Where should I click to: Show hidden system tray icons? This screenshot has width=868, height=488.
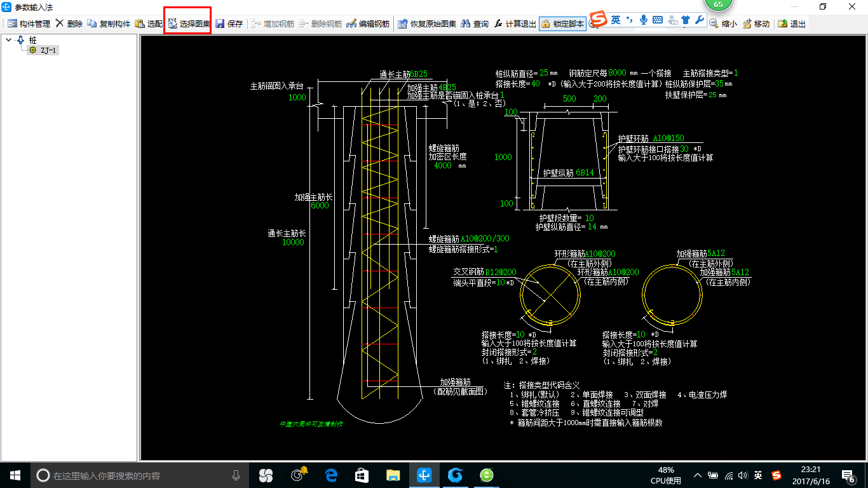click(x=698, y=475)
